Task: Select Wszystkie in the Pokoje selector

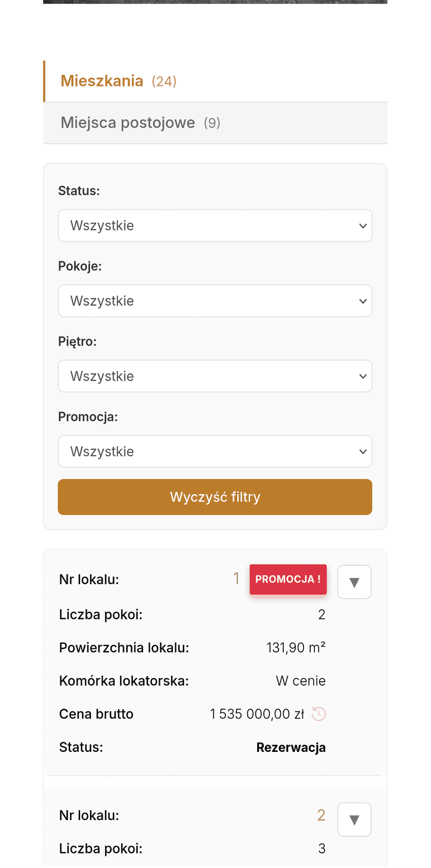Action: click(215, 301)
